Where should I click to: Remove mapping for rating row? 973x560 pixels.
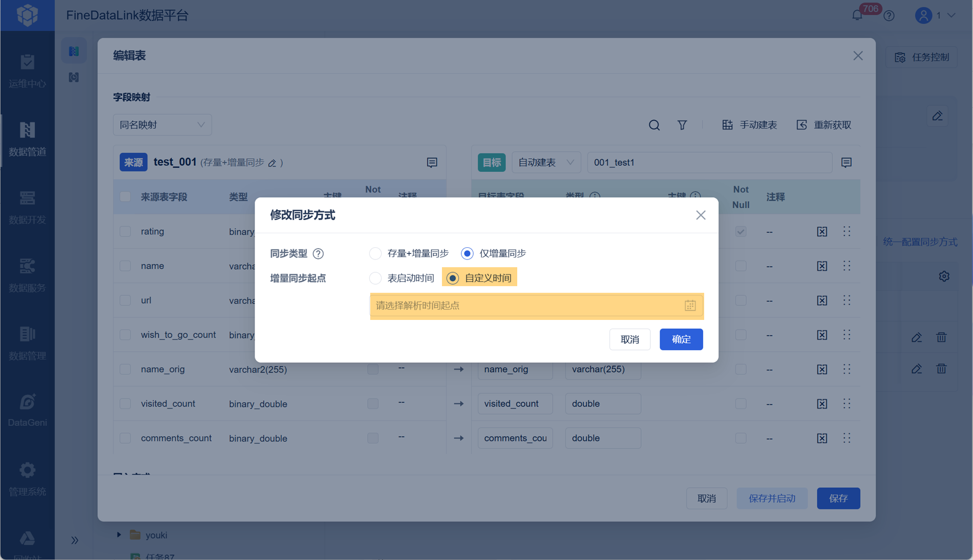(x=822, y=231)
